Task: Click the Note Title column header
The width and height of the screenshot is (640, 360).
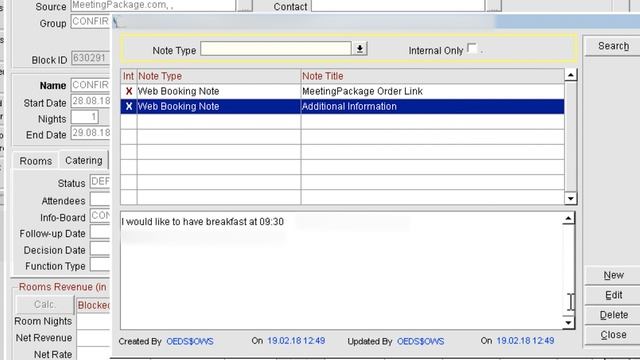Action: click(433, 76)
